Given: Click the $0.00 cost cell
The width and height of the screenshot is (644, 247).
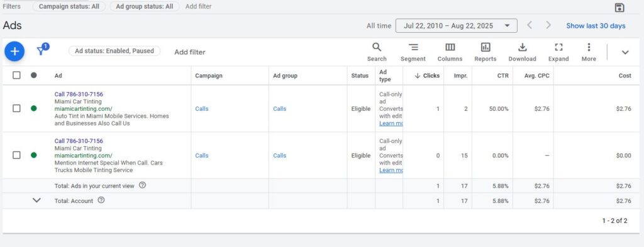Looking at the screenshot, I should pyautogui.click(x=624, y=156).
